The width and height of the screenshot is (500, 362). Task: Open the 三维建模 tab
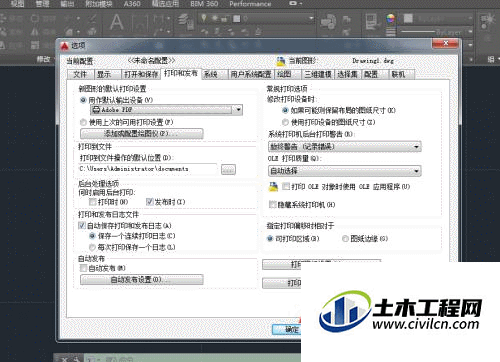pos(318,74)
